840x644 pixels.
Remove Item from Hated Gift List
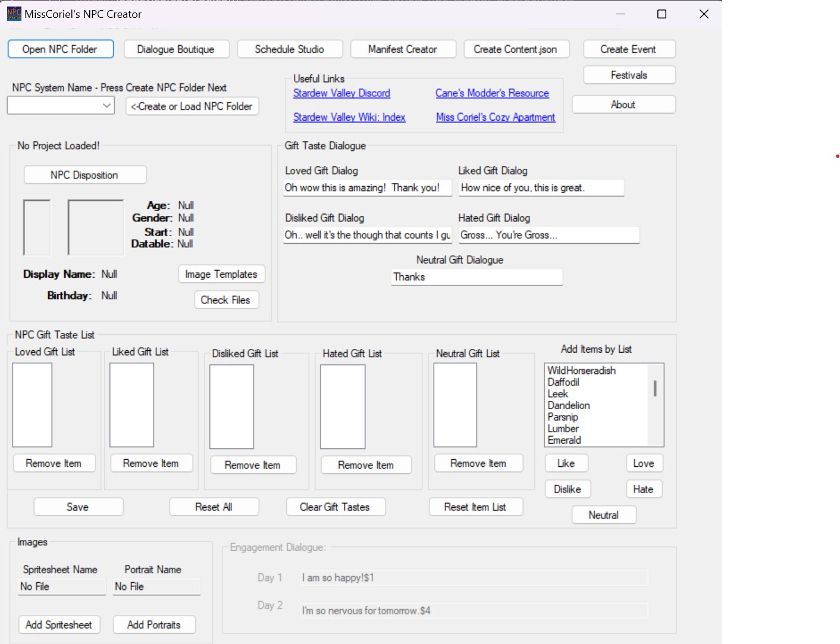coord(366,465)
